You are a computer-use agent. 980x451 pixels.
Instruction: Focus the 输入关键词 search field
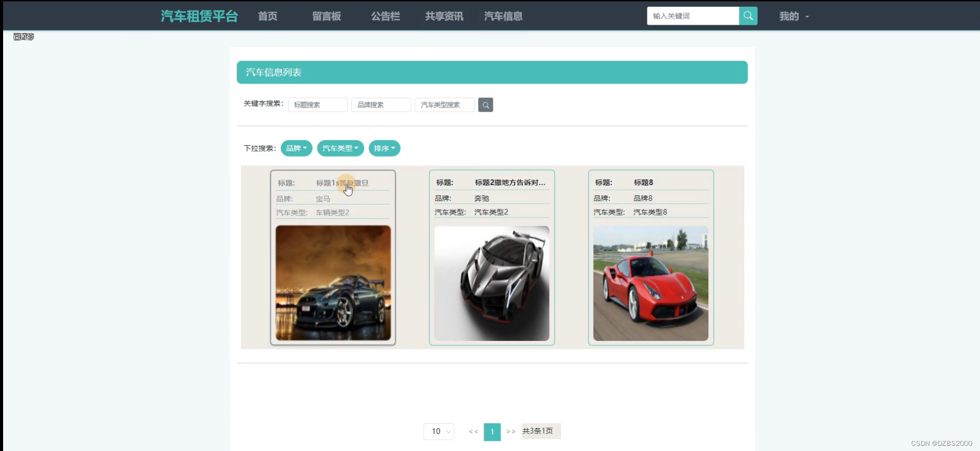click(x=693, y=16)
